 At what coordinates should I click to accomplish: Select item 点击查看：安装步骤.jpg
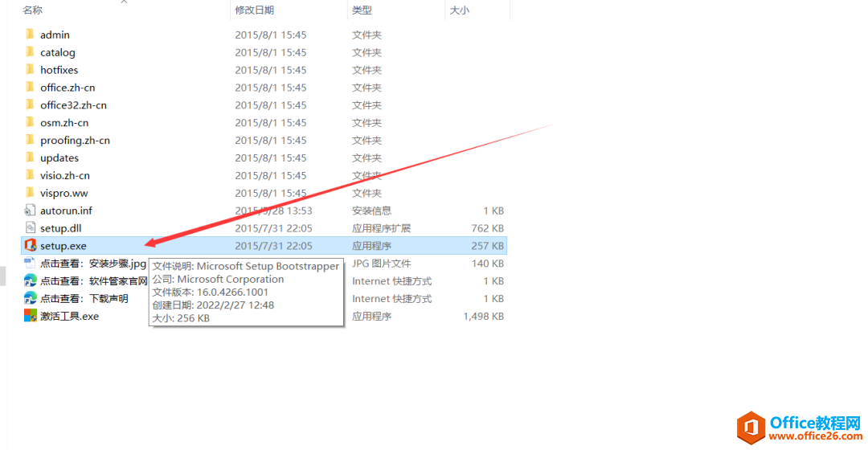(93, 264)
